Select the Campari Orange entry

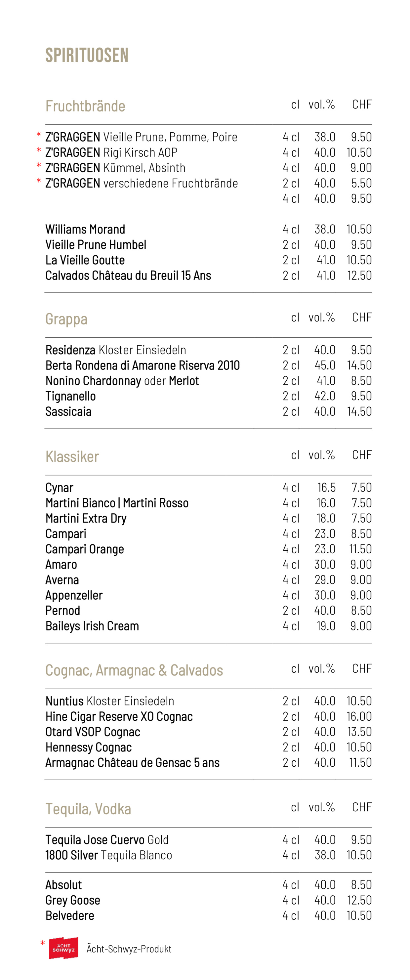pos(85,549)
